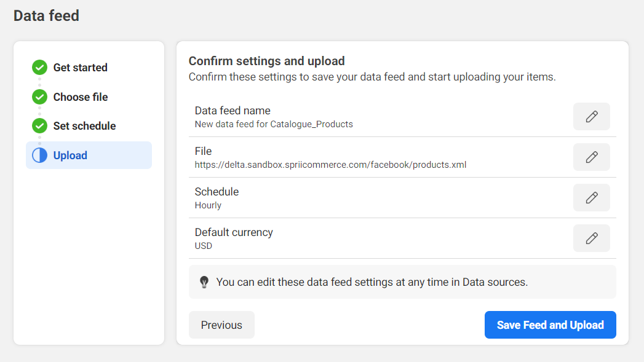
Task: Click pencil icon next to File URL
Action: click(591, 157)
